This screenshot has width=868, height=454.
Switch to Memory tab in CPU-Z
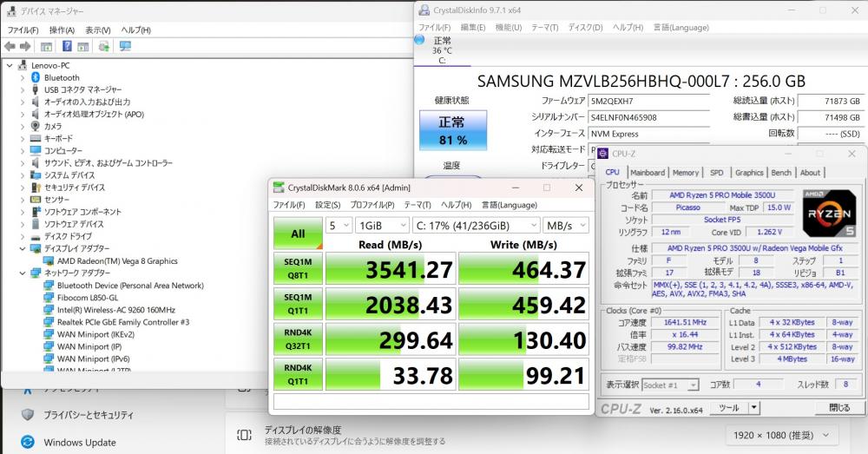686,173
